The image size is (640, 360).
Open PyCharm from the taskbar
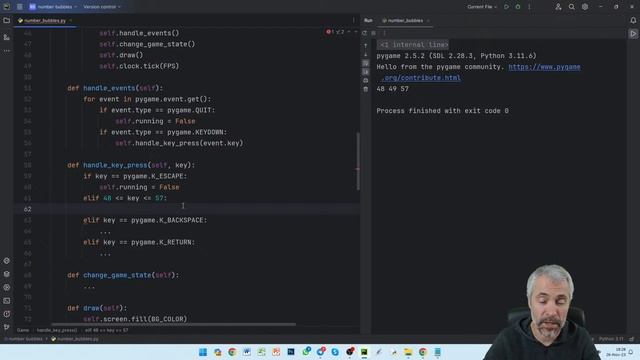click(364, 352)
